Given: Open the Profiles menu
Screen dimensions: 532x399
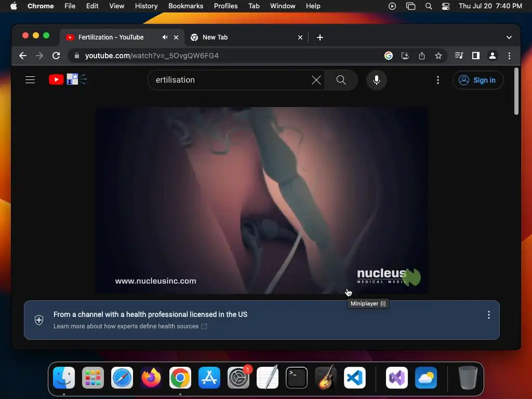Looking at the screenshot, I should [225, 6].
